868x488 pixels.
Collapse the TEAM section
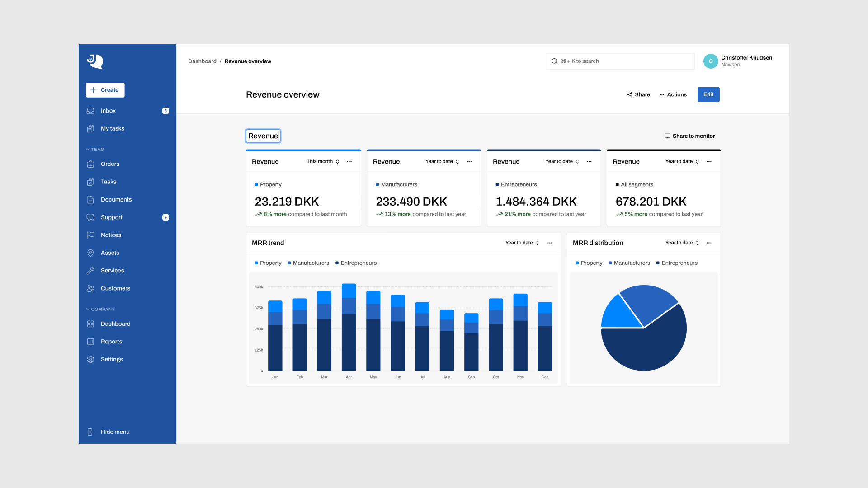pos(95,150)
